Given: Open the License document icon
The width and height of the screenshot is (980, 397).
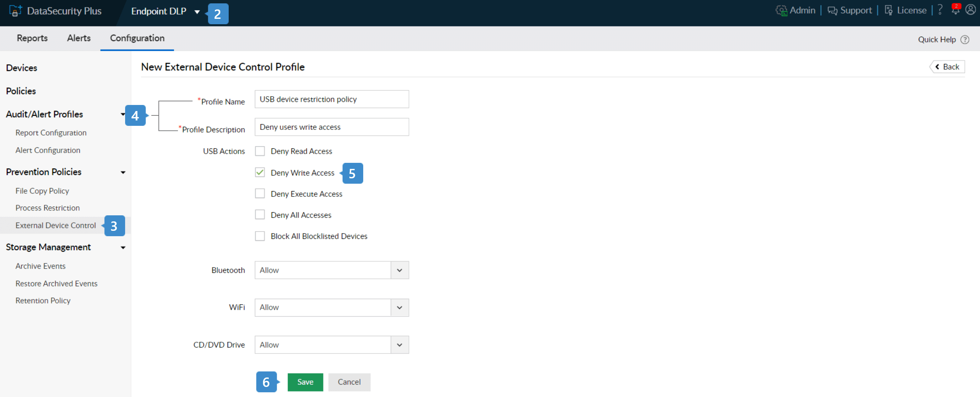Looking at the screenshot, I should 888,11.
